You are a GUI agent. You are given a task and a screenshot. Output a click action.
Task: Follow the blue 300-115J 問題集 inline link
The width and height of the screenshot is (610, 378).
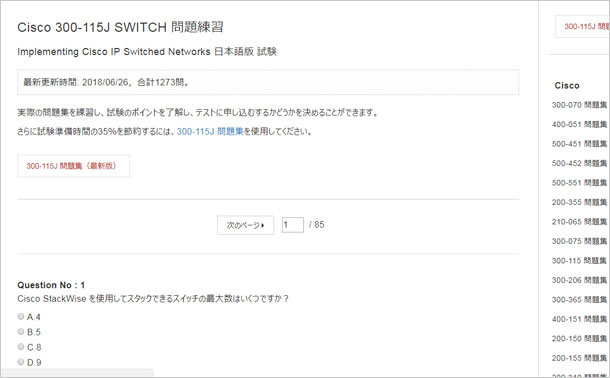click(x=210, y=132)
